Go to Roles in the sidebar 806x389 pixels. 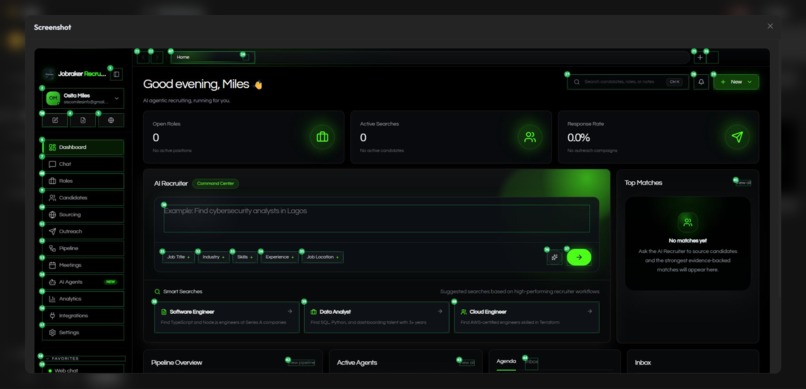83,181
